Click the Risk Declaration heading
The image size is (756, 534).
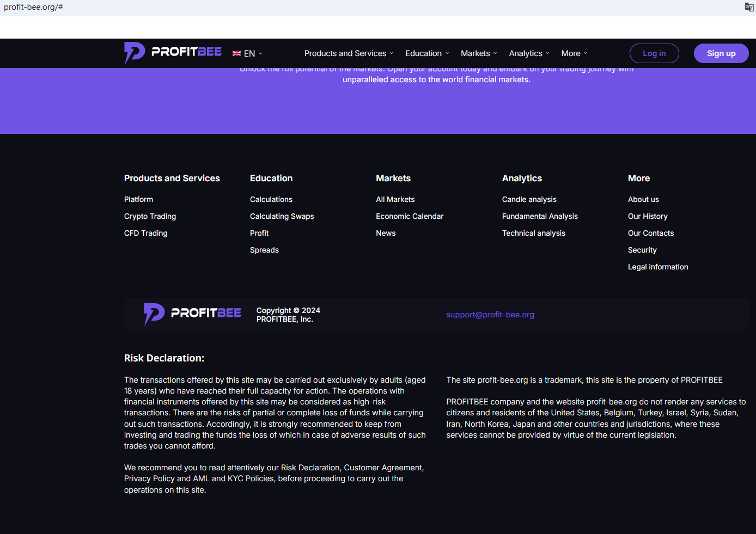pyautogui.click(x=164, y=358)
